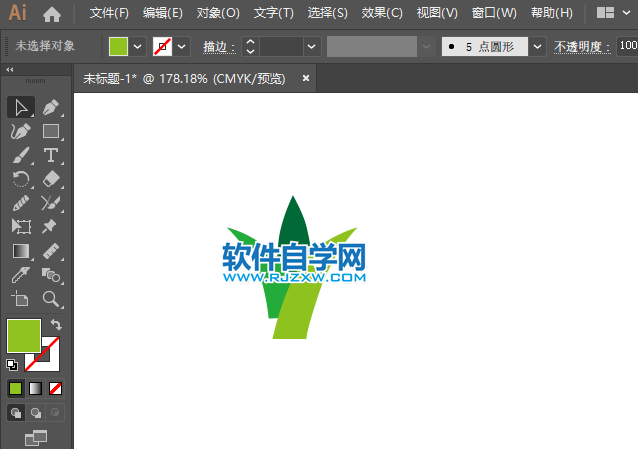The image size is (638, 449).
Task: Open the 编辑(E) menu
Action: (163, 13)
